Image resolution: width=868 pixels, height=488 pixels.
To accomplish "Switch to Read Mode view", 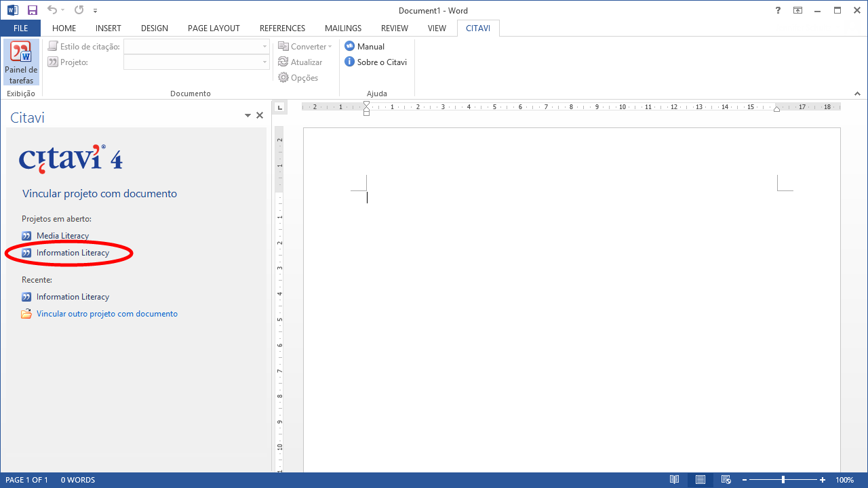I will [x=674, y=480].
